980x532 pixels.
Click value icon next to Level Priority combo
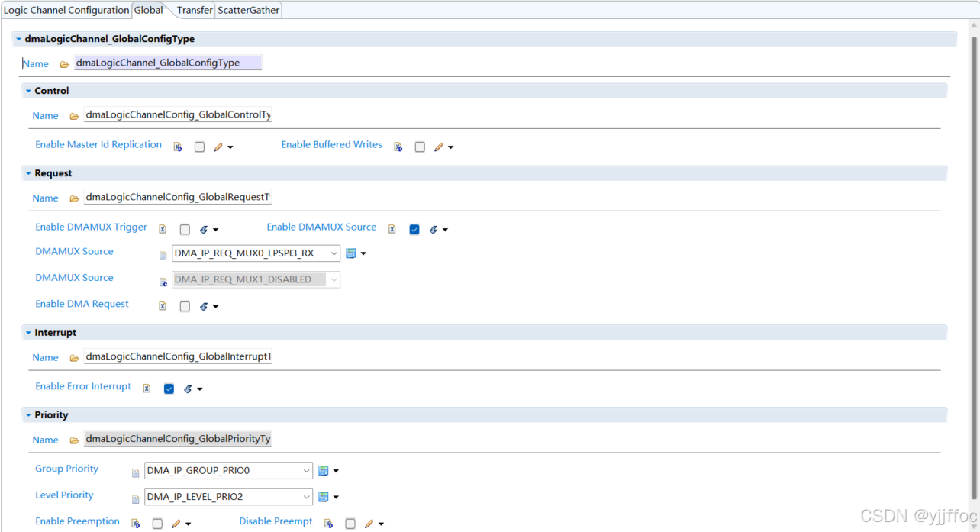324,497
